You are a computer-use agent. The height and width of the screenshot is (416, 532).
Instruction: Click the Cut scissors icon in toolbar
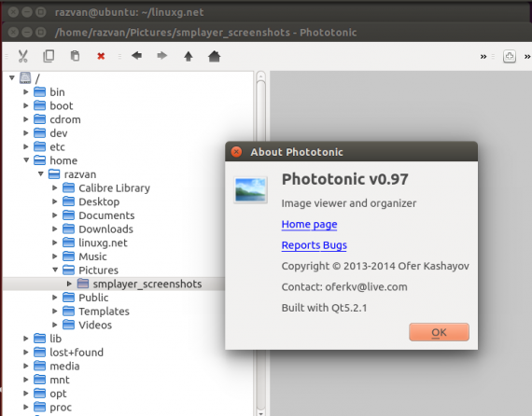click(23, 56)
